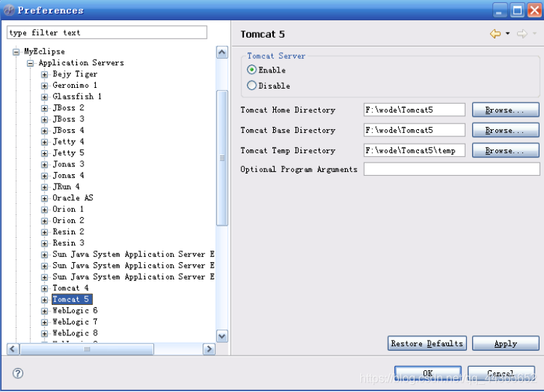The width and height of the screenshot is (544, 392).
Task: Click the help question mark icon
Action: click(x=17, y=373)
